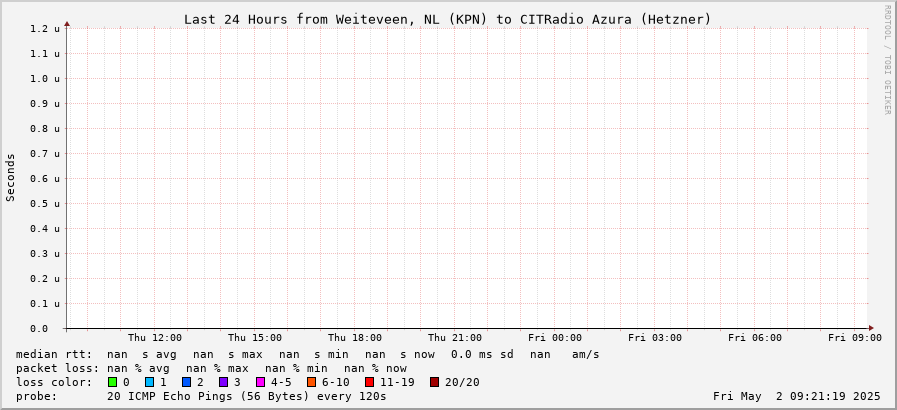
Task: Click the '0.4 u' y-axis value
Action: (45, 229)
